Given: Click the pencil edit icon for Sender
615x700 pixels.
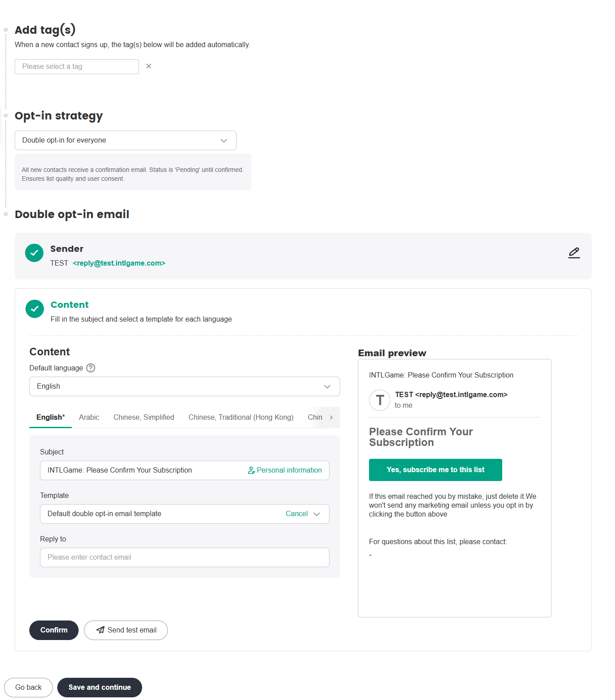Looking at the screenshot, I should [x=574, y=253].
